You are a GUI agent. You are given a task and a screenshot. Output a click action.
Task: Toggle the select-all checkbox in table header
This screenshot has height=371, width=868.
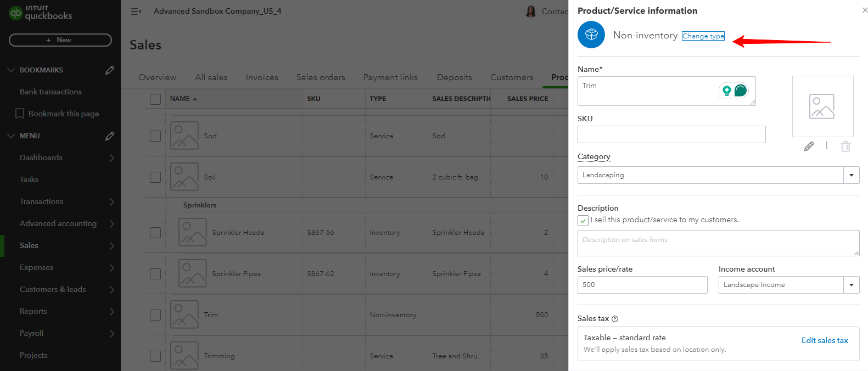pos(155,99)
